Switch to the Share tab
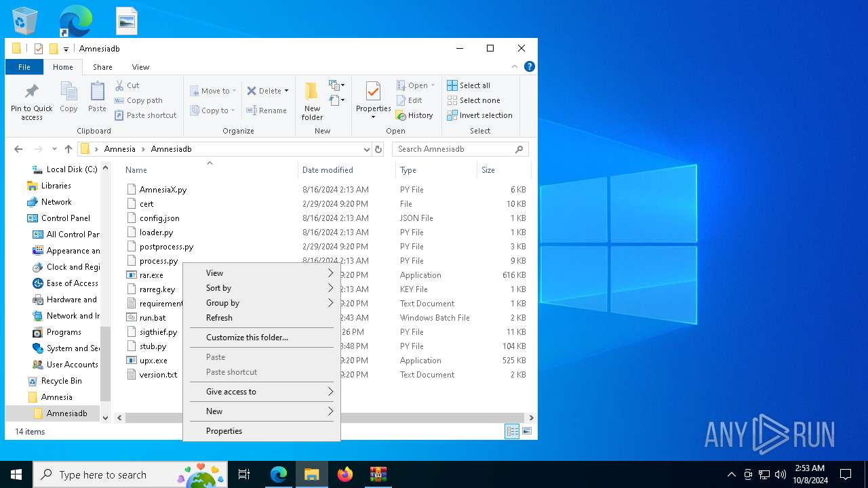The image size is (868, 488). pyautogui.click(x=102, y=67)
